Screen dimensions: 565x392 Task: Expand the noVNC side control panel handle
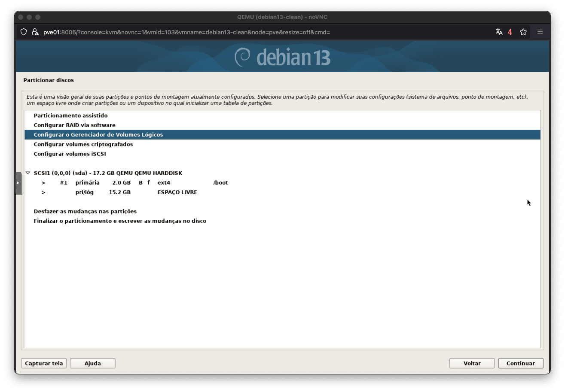(x=18, y=183)
